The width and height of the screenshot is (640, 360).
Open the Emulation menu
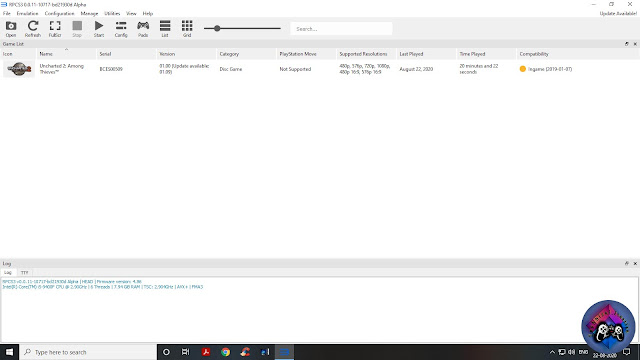click(27, 13)
